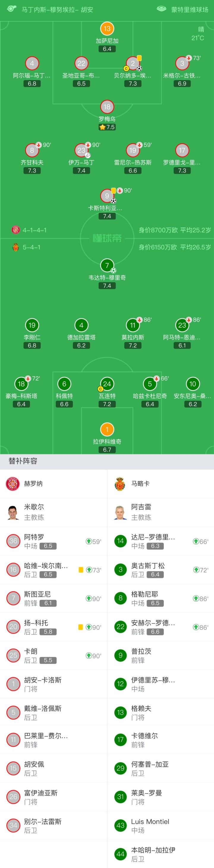Viewport: 214px width, 868px height.
Task: Tap 瓦连特 number 24 captain icon
Action: [107, 384]
